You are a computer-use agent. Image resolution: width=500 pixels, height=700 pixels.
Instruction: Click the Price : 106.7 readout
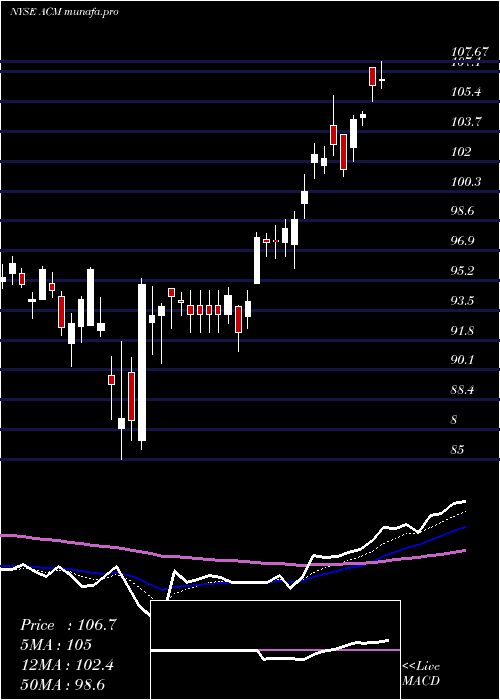tap(68, 625)
